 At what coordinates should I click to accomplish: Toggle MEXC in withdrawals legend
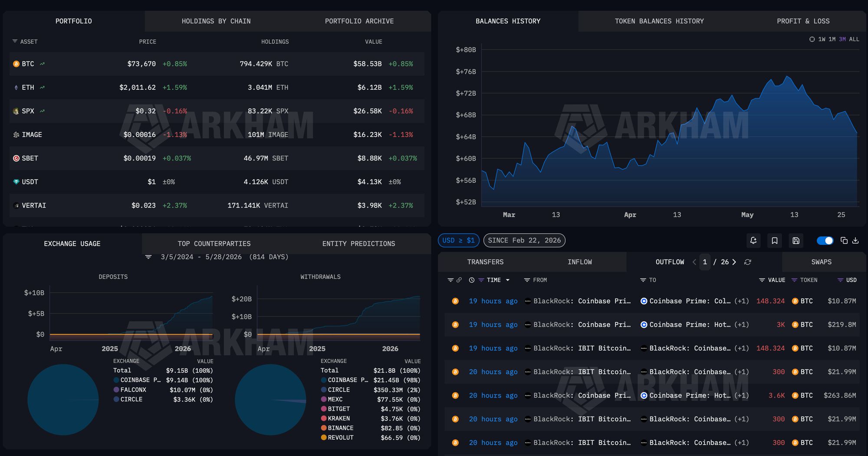pyautogui.click(x=332, y=399)
